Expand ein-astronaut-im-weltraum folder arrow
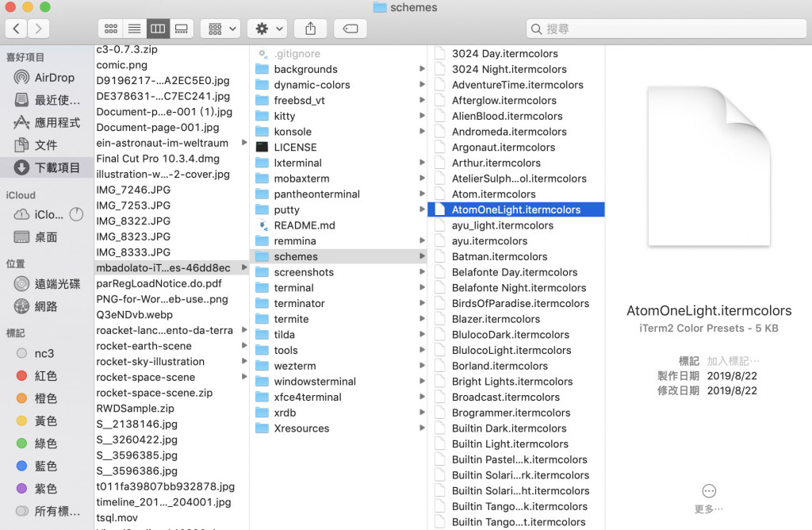 (244, 143)
